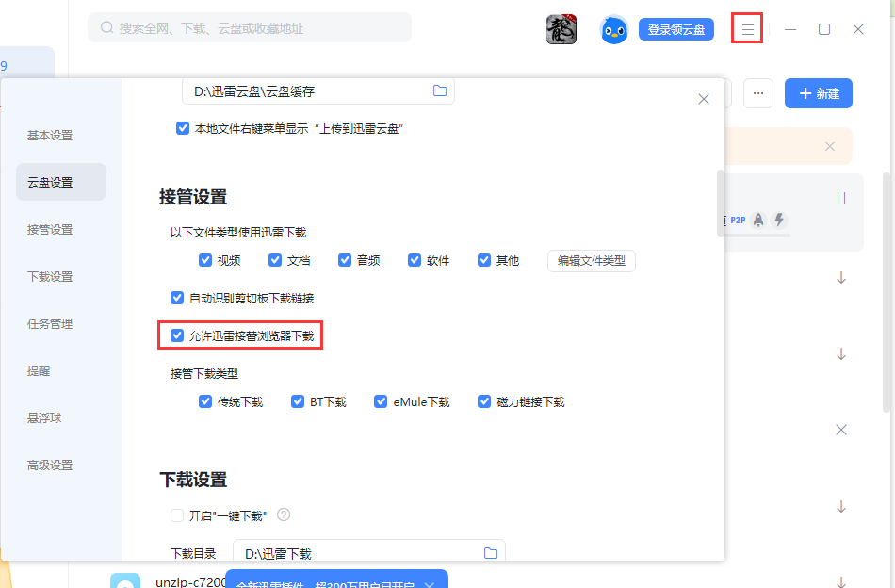Go to 接管设置 in the settings sidebar
Screen dimensions: 895x588
[50, 230]
